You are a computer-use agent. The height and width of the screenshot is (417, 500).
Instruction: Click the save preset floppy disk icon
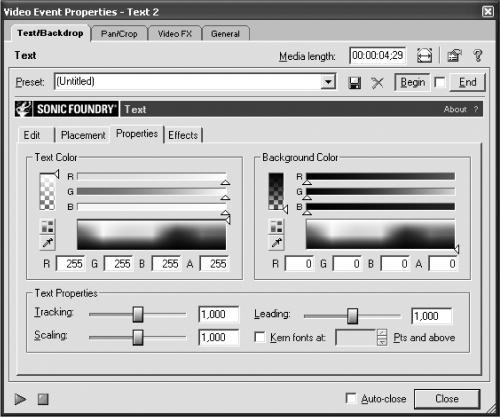355,83
